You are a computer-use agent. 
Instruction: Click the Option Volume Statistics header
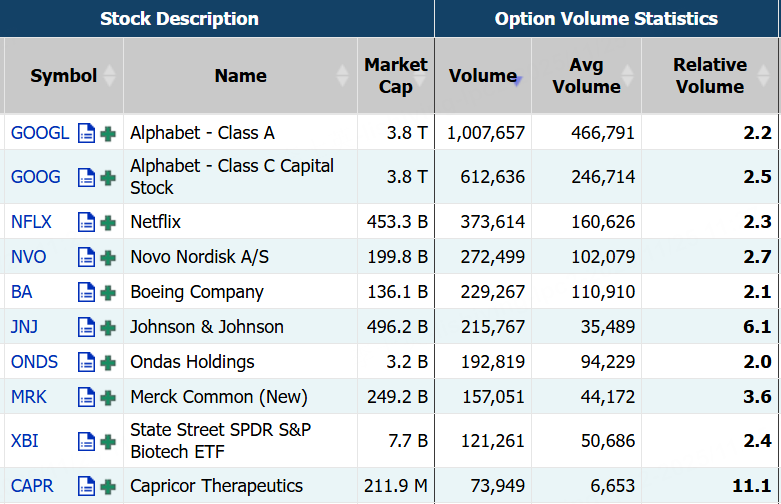(606, 19)
